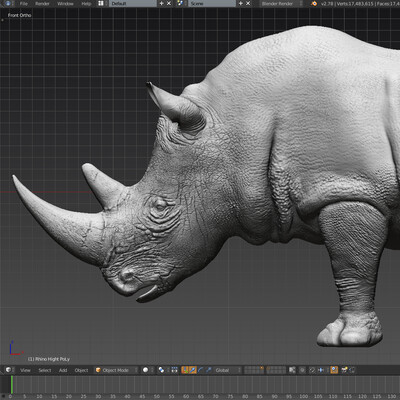Click the Blender logo icon in header
Viewport: 400px width, 400px height.
pyautogui.click(x=314, y=3)
